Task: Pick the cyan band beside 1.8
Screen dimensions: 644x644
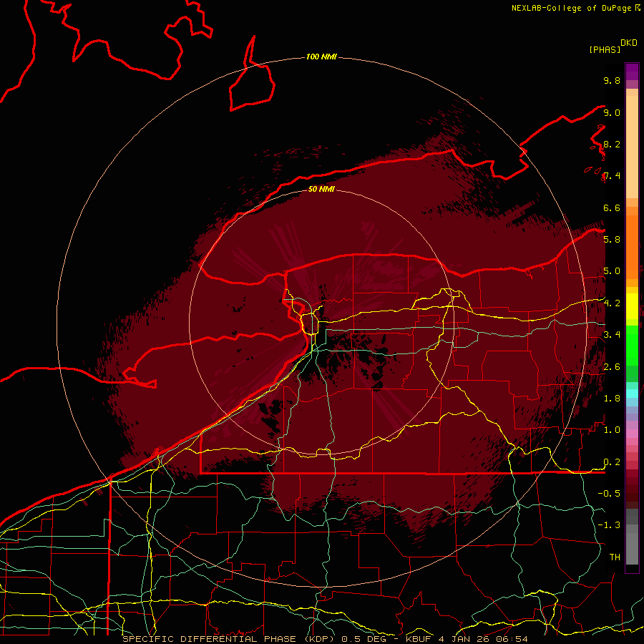Action: click(632, 394)
